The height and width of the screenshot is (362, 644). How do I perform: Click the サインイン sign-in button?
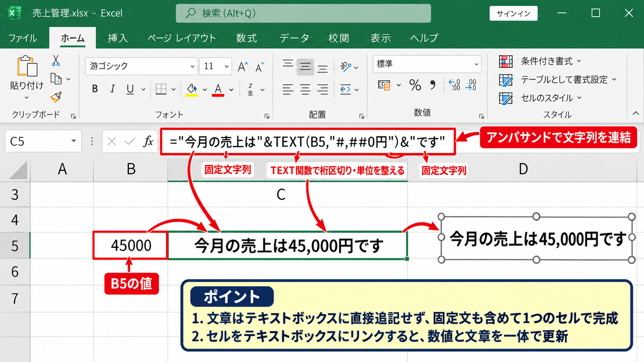(513, 13)
